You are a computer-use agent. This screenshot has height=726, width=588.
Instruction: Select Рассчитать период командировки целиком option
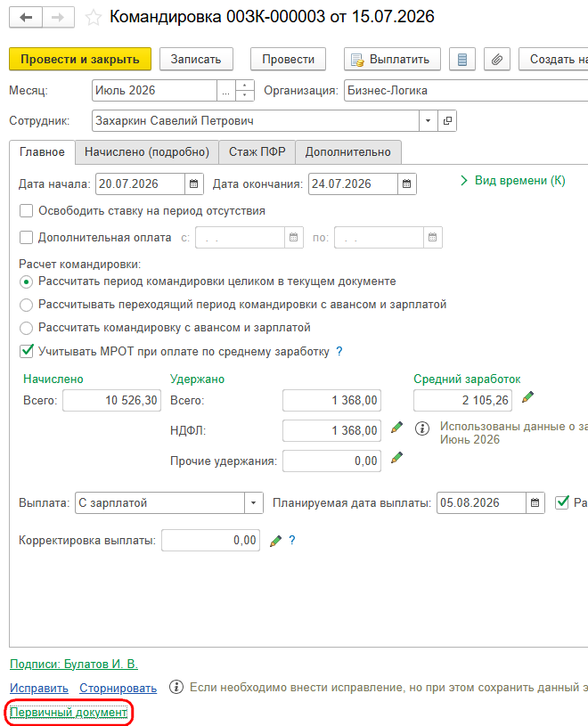click(x=27, y=281)
